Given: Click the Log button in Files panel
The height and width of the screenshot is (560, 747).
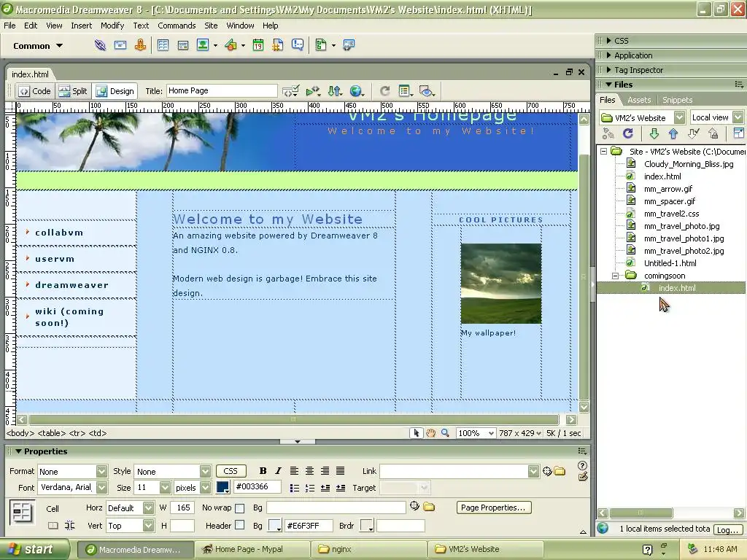Looking at the screenshot, I should (x=727, y=529).
